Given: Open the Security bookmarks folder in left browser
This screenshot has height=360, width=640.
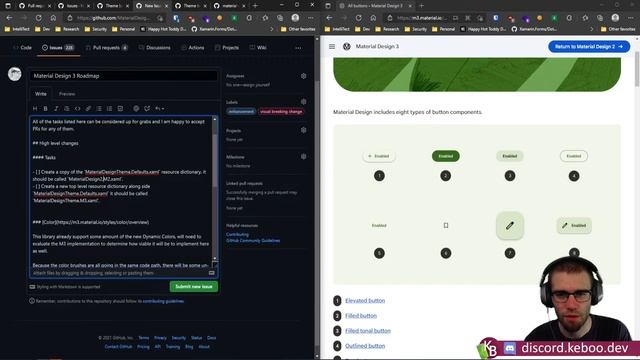Looking at the screenshot, I should point(96,29).
